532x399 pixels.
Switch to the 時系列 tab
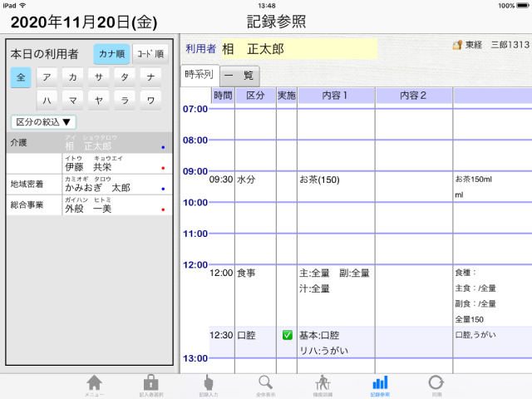pos(199,75)
